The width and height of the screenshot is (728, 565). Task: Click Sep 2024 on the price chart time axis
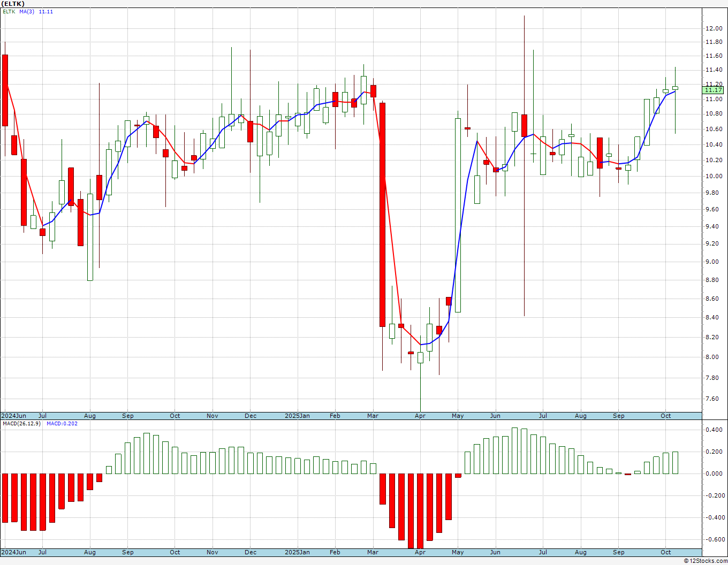click(128, 416)
